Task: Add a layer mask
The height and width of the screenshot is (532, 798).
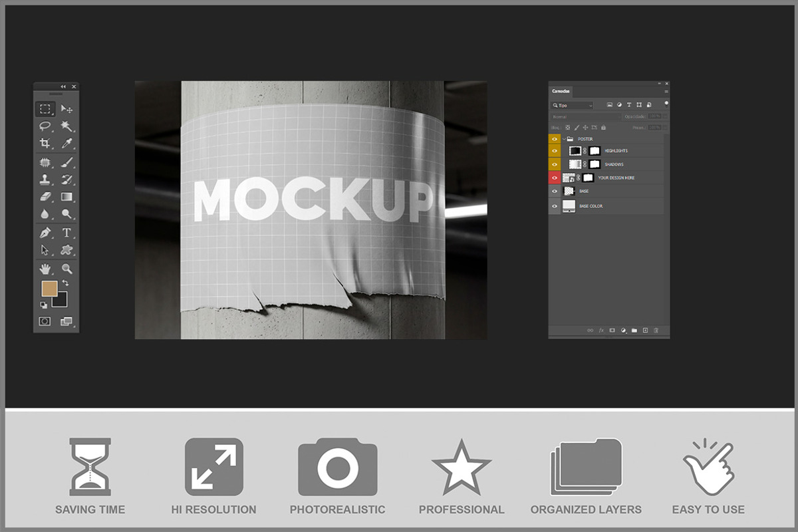Action: 612,330
